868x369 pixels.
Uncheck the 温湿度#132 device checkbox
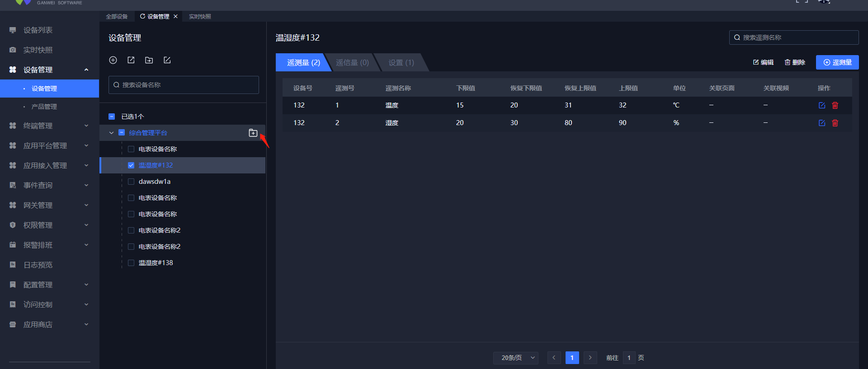(131, 165)
